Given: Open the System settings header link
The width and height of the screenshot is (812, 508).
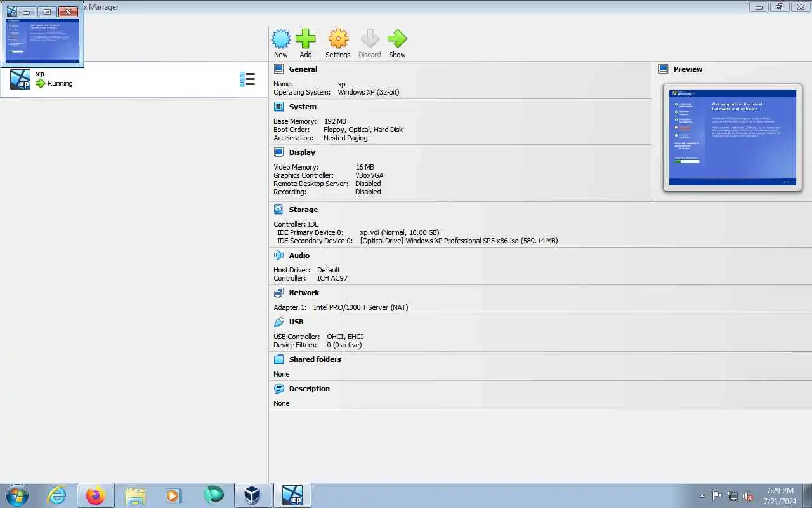Looking at the screenshot, I should (x=303, y=107).
